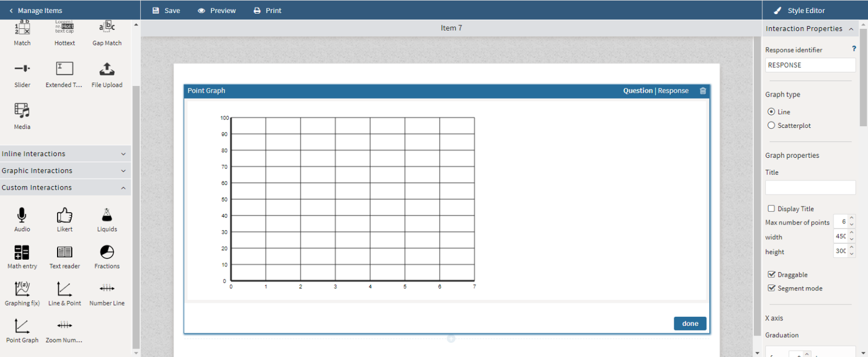Select the Scatterplot graph type
Image resolution: width=868 pixels, height=357 pixels.
click(771, 125)
